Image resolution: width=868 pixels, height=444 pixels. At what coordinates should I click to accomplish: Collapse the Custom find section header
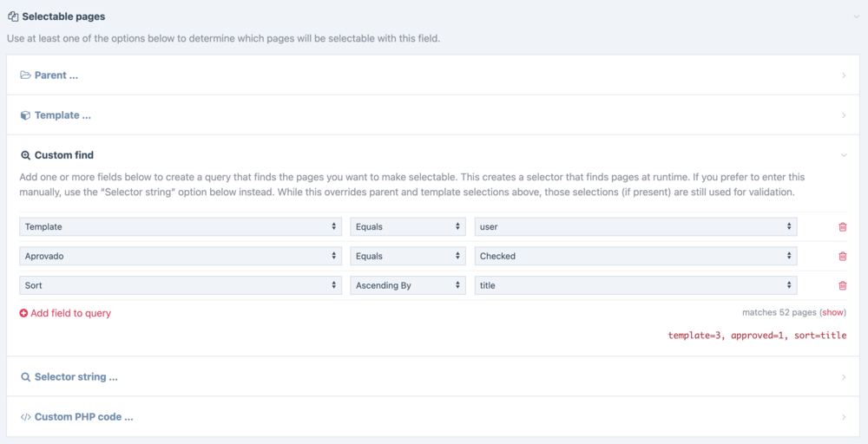point(64,155)
